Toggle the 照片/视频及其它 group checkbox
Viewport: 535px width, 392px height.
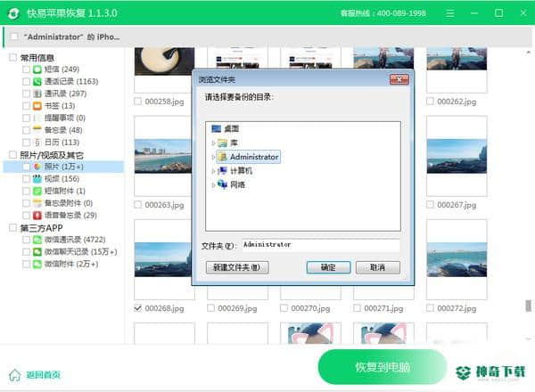click(x=13, y=155)
